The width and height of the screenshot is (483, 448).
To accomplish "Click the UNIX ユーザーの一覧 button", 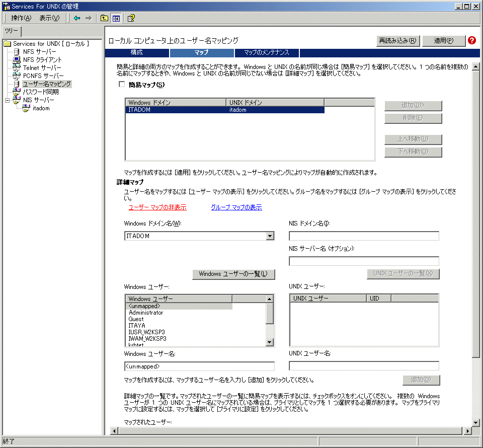I will 403,274.
